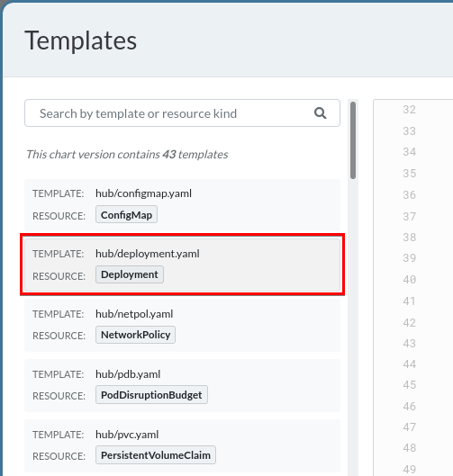The height and width of the screenshot is (476, 453).
Task: Click the PodDisruptionBudget resource badge
Action: [151, 395]
